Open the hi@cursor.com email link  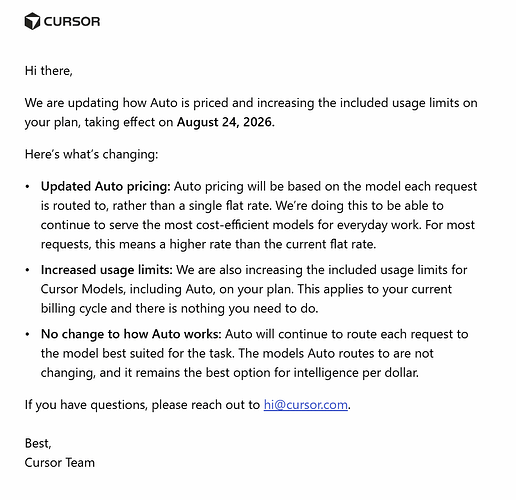pos(306,405)
